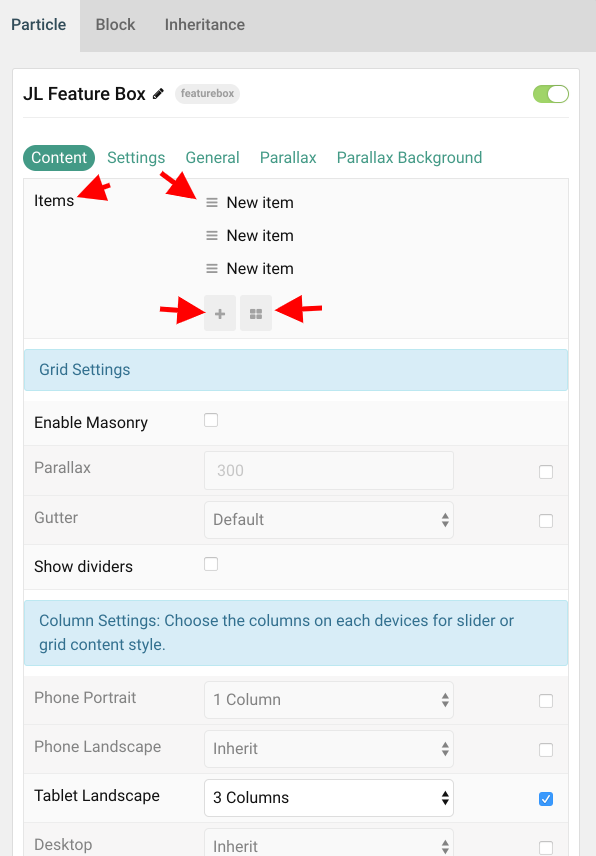Viewport: 596px width, 856px height.
Task: Click the drag handle of the third New item
Action: (x=212, y=269)
